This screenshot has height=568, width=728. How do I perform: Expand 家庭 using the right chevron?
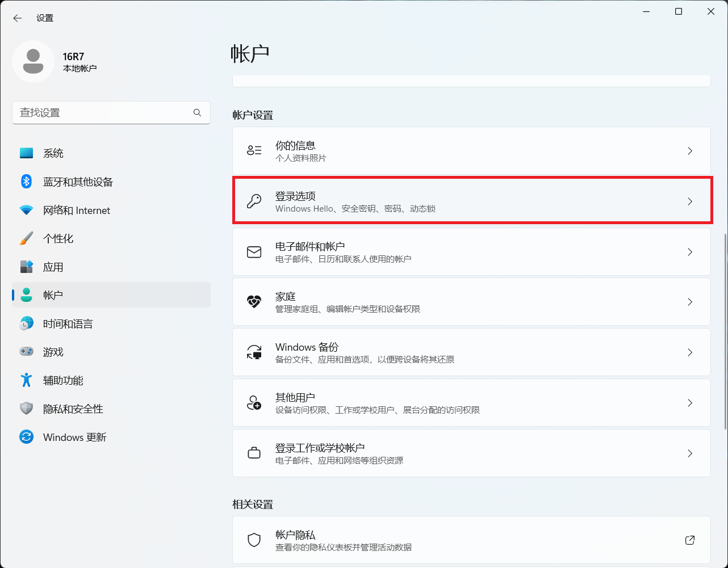[x=690, y=302]
